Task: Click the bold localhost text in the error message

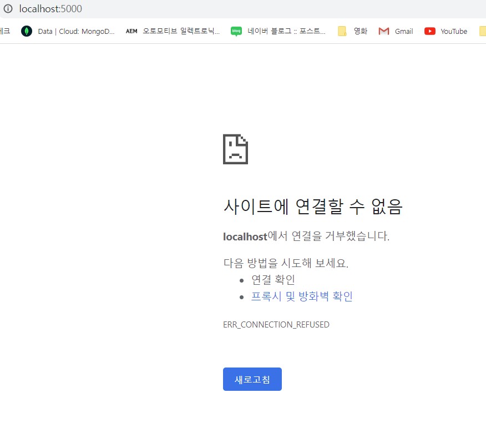Action: [245, 236]
